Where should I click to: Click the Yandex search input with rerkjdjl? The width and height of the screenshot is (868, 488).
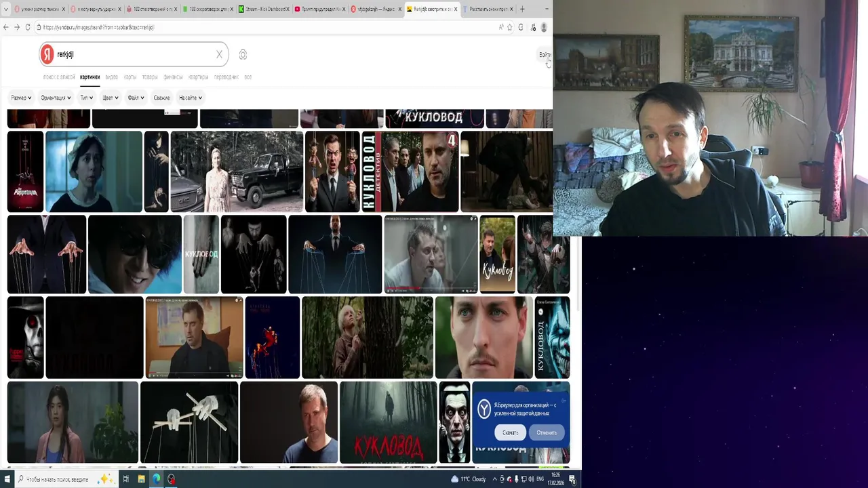pos(132,54)
